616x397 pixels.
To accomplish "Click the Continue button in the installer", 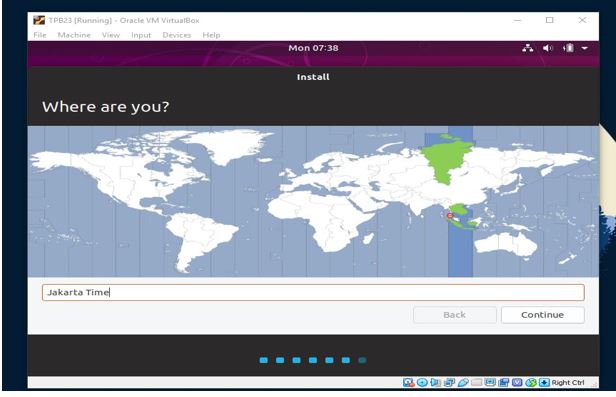I will [543, 315].
